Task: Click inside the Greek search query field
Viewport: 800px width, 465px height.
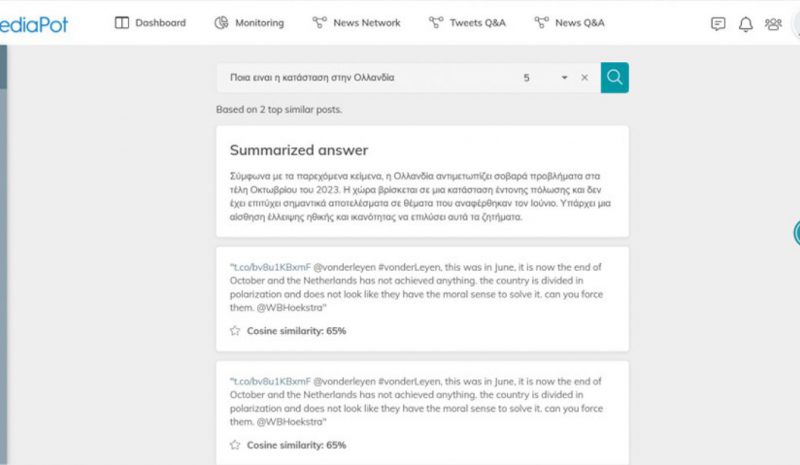Action: pyautogui.click(x=367, y=78)
